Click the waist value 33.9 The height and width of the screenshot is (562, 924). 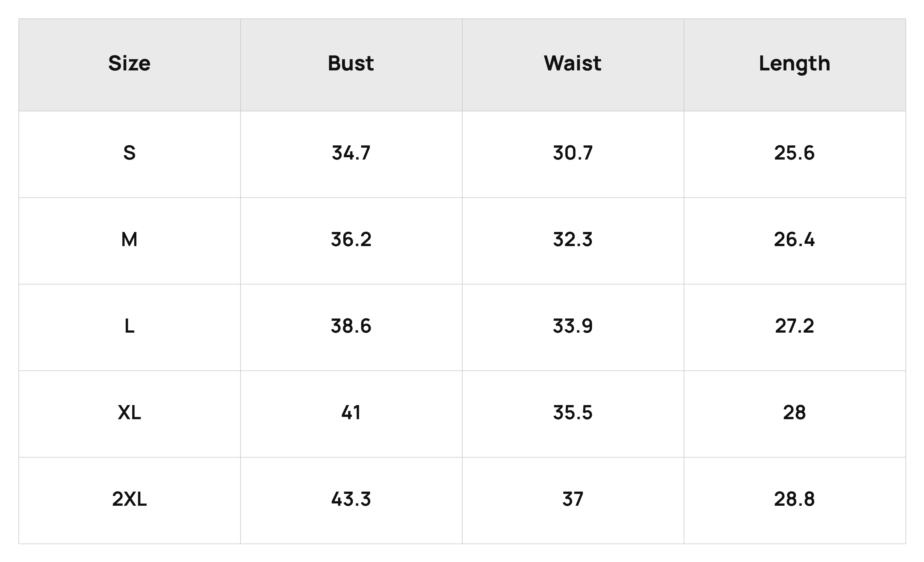(x=573, y=326)
